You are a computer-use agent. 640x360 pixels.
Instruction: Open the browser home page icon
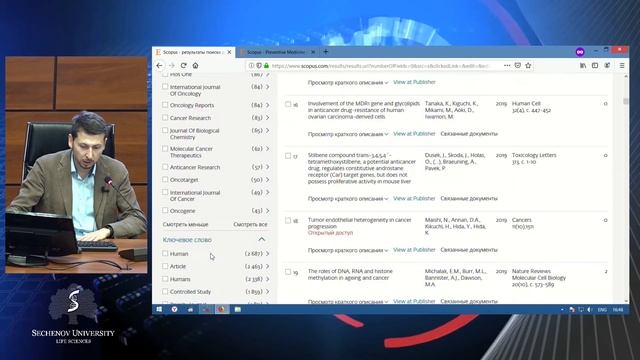click(196, 65)
